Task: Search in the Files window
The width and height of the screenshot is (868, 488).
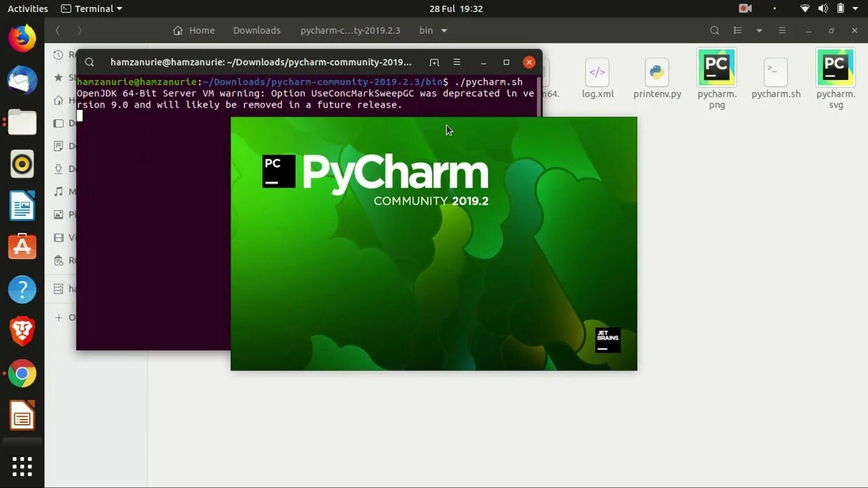Action: coord(715,30)
